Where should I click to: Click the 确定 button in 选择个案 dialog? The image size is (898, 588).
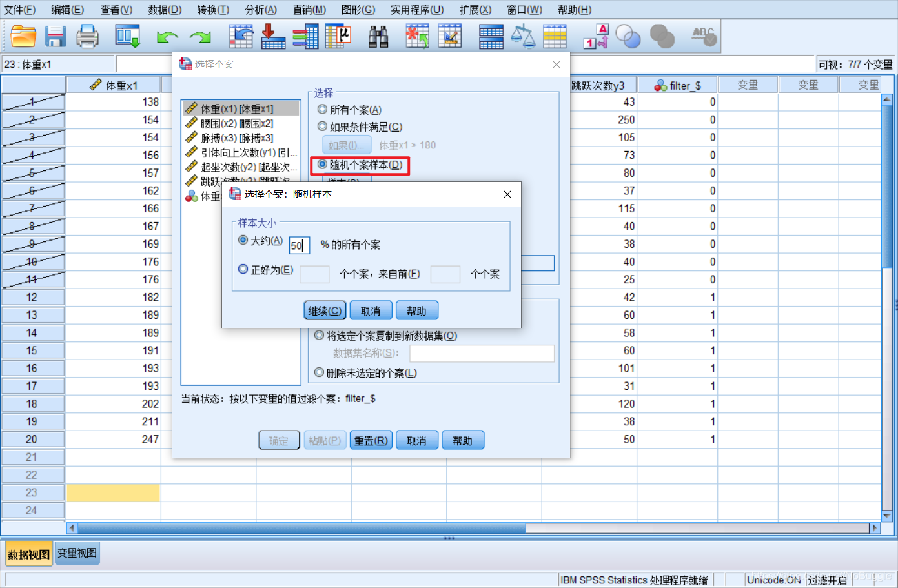point(279,441)
